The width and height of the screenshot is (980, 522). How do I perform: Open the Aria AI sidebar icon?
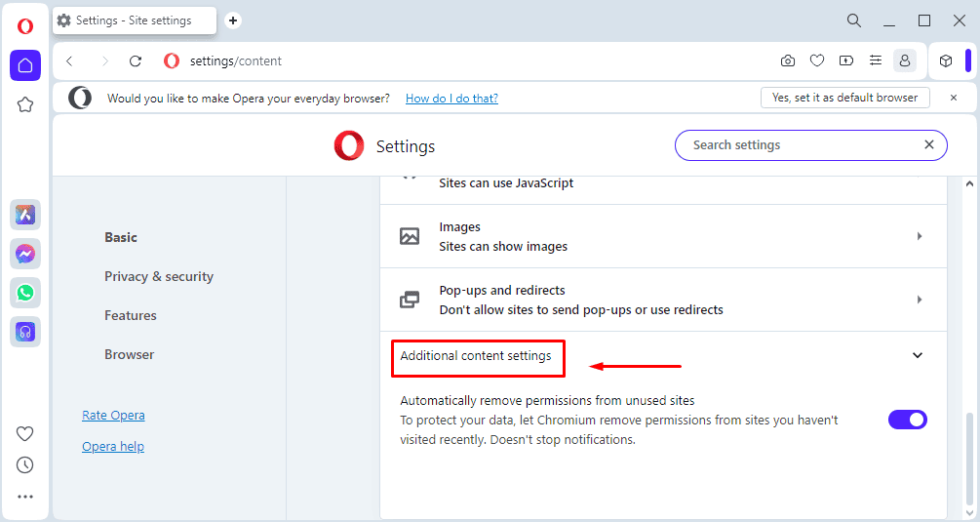point(25,215)
